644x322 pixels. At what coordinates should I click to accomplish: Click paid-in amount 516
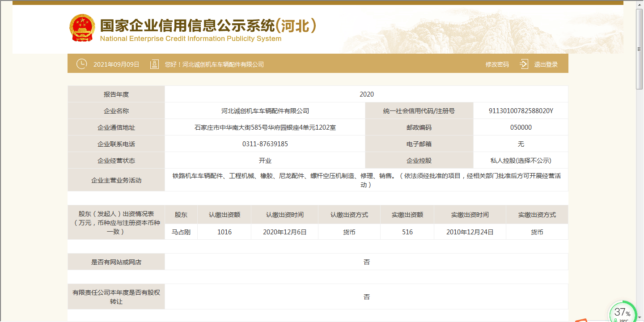407,232
